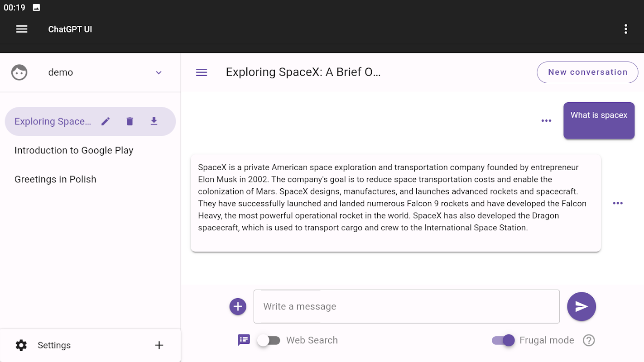
Task: Enable the Web Search toggle
Action: [269, 340]
